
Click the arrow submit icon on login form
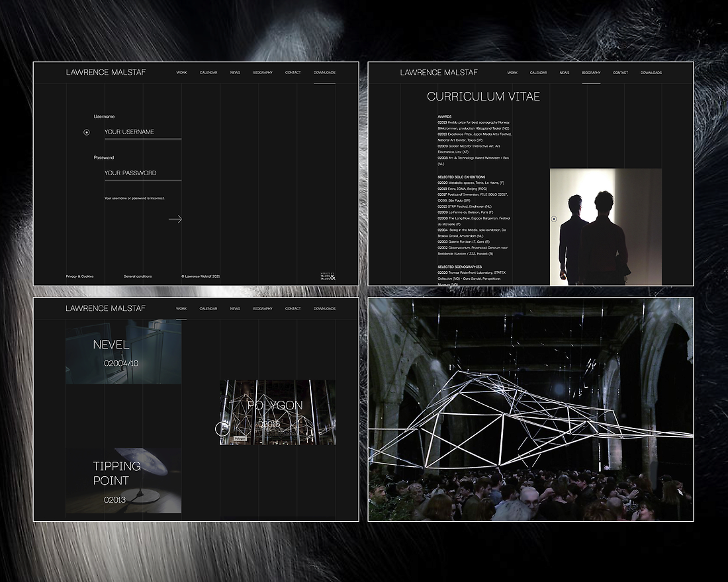[x=175, y=219]
